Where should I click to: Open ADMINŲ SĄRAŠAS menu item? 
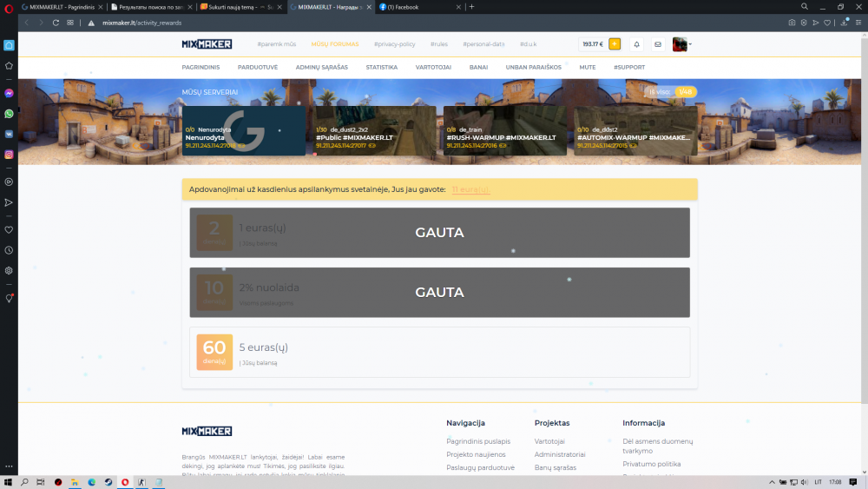coord(322,68)
